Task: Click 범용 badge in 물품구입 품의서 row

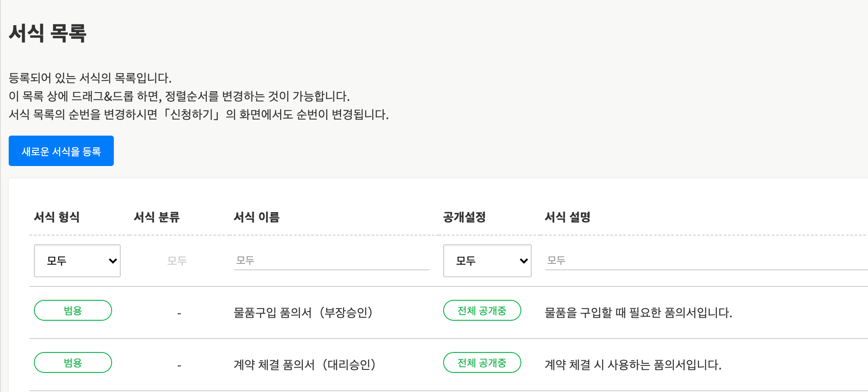Action: tap(73, 311)
